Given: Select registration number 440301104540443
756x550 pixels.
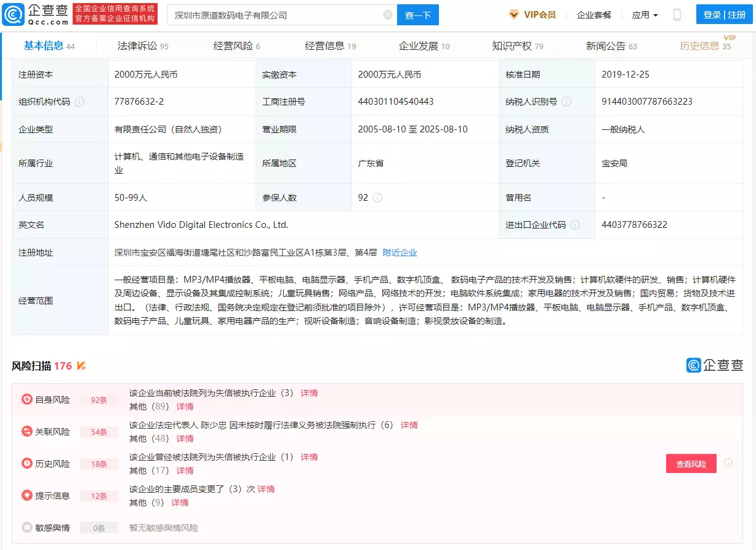Looking at the screenshot, I should [396, 102].
